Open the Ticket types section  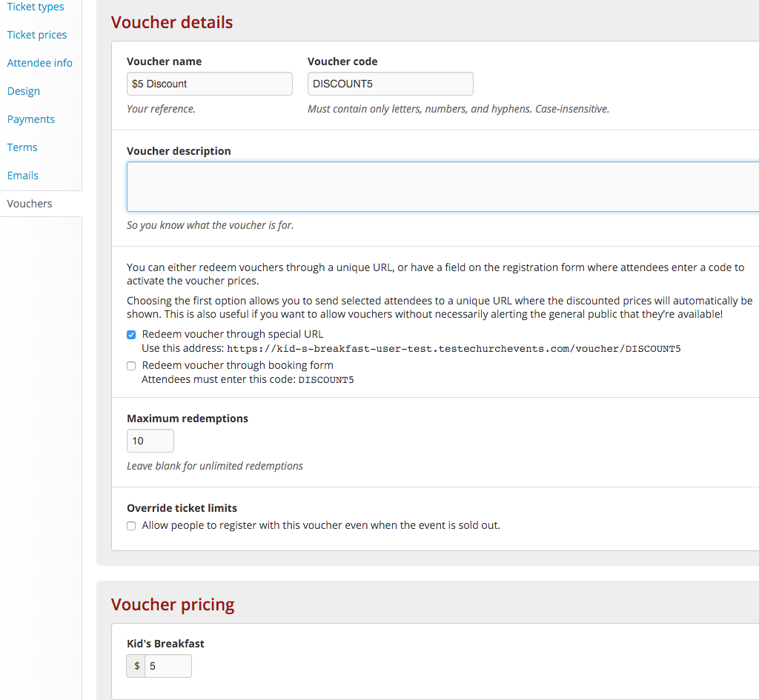point(36,7)
